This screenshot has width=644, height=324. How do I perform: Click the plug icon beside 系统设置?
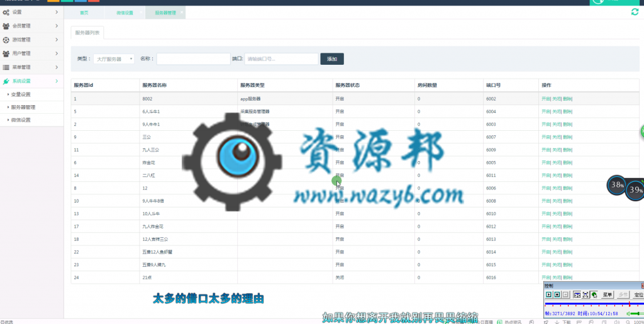pos(6,81)
